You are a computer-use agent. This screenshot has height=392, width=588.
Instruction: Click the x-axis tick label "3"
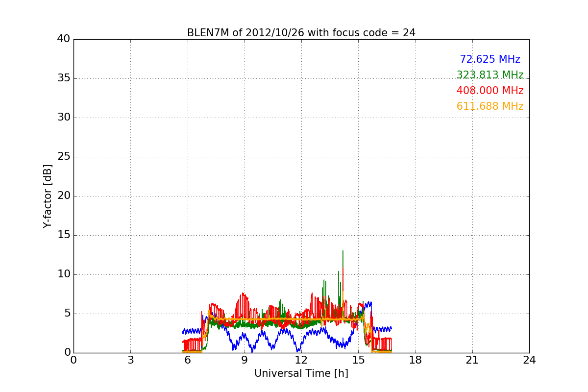pos(130,360)
